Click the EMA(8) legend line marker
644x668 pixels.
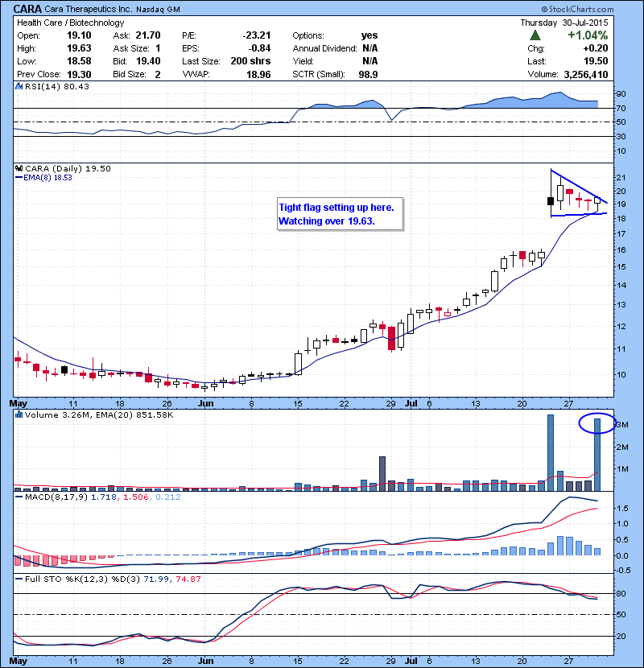pos(19,178)
